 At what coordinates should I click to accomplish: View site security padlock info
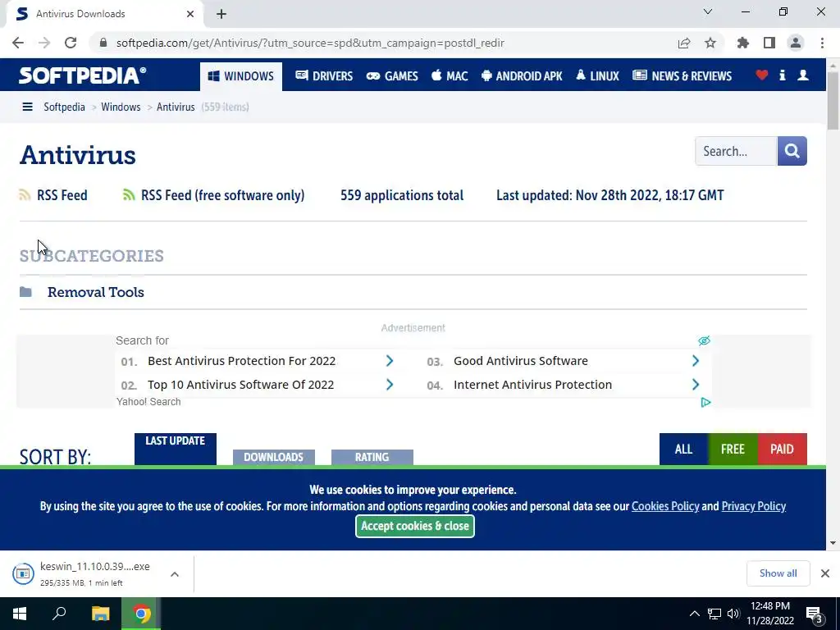coord(103,43)
